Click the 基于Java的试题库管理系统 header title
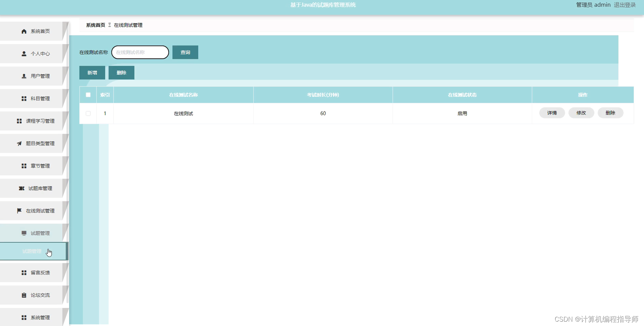Viewport: 644px width, 326px height. [323, 5]
